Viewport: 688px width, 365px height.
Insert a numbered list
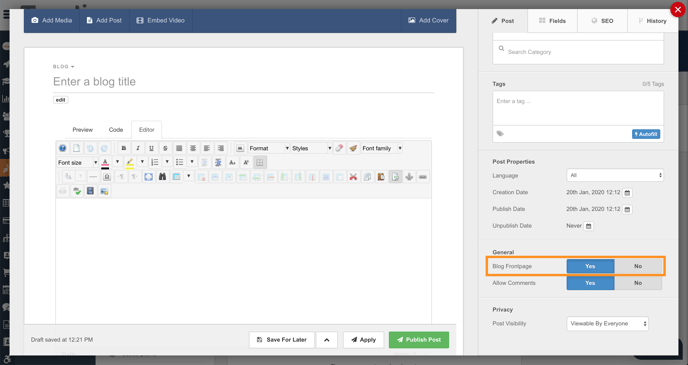point(154,163)
